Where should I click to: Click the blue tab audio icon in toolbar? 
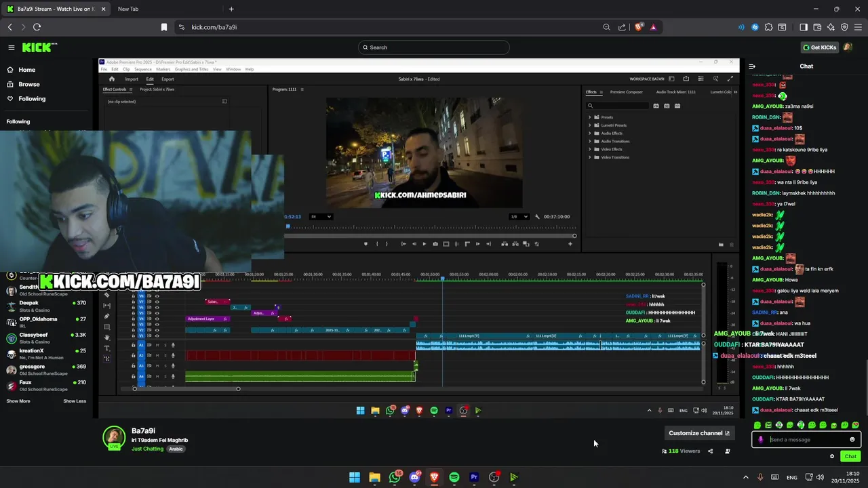coord(741,27)
